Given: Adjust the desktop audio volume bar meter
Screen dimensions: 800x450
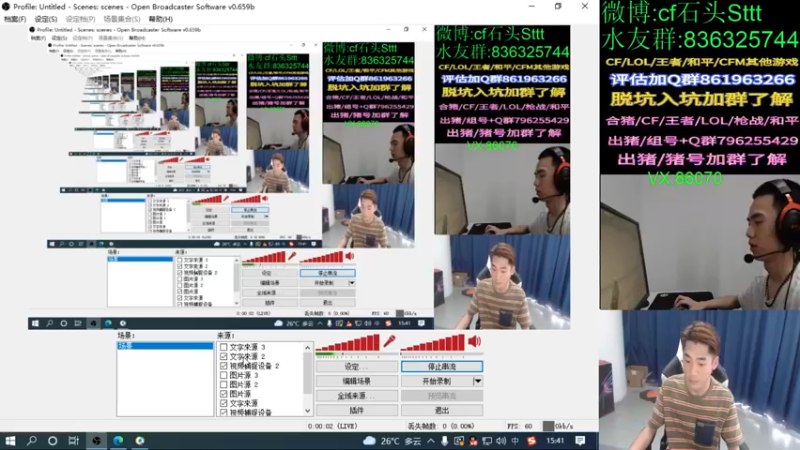Looking at the screenshot, I should coord(433,344).
